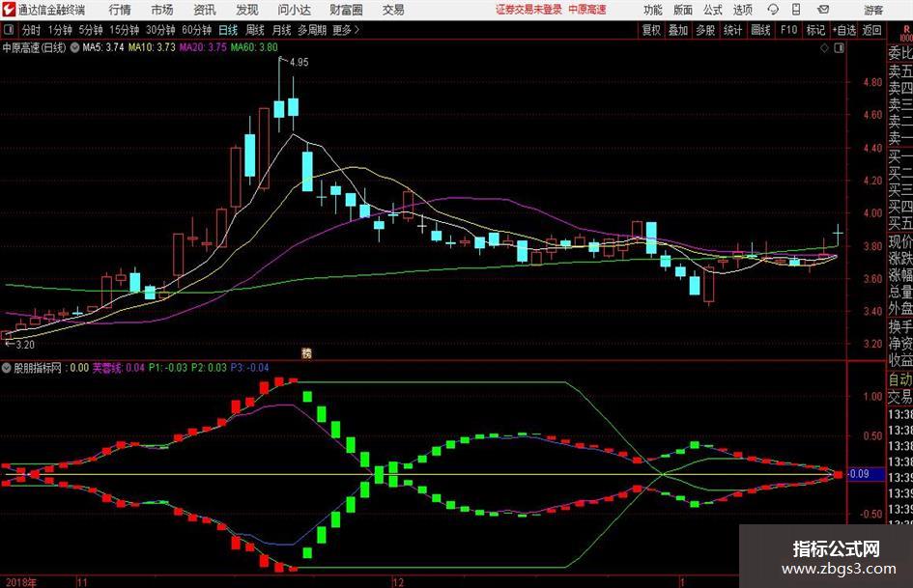Click the MA10: 3.73 label
Viewport: 913px width, 588px height.
click(152, 47)
